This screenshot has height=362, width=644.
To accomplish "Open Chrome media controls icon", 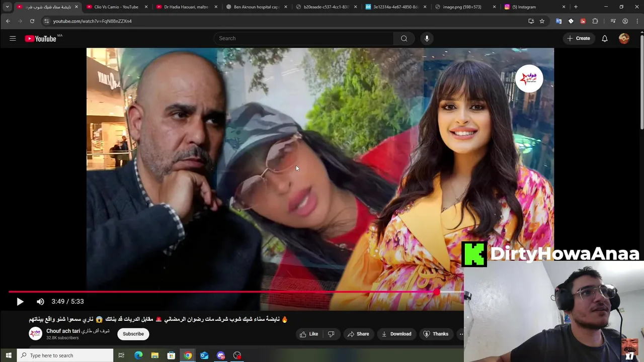I will click(x=613, y=21).
